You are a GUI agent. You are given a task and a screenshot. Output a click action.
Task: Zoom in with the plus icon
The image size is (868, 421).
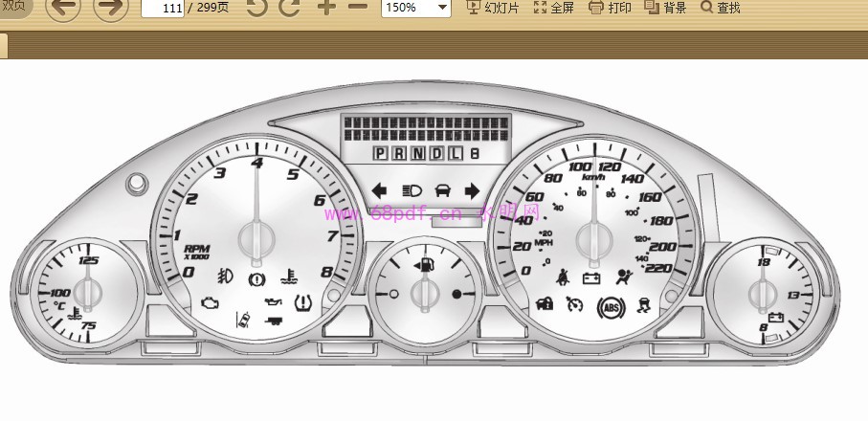click(326, 8)
